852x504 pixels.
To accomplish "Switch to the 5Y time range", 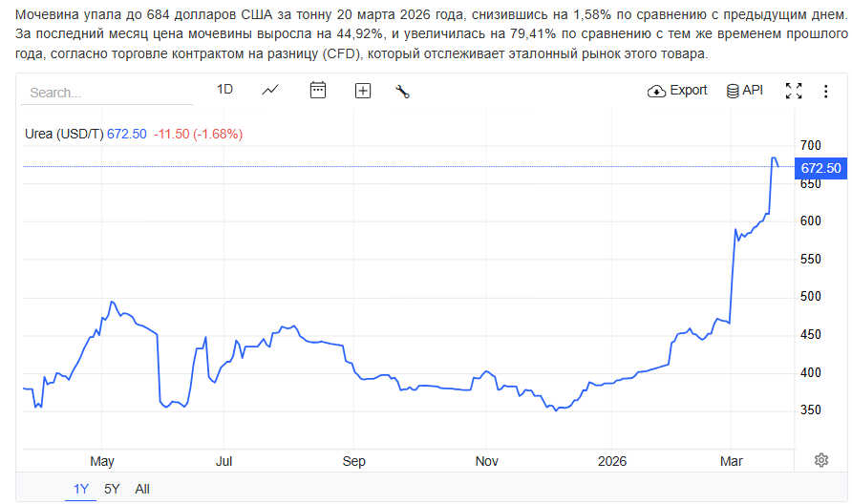I will point(112,489).
